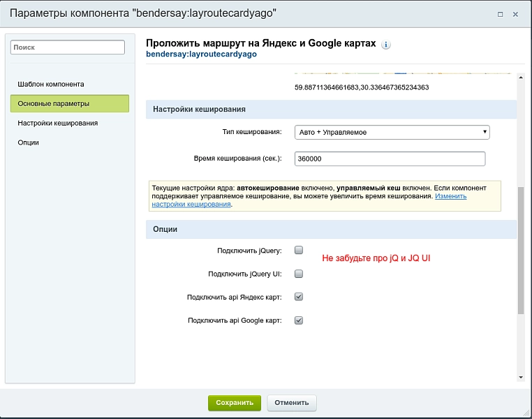Focus the Поиск search field
The width and height of the screenshot is (532, 419).
[x=68, y=47]
